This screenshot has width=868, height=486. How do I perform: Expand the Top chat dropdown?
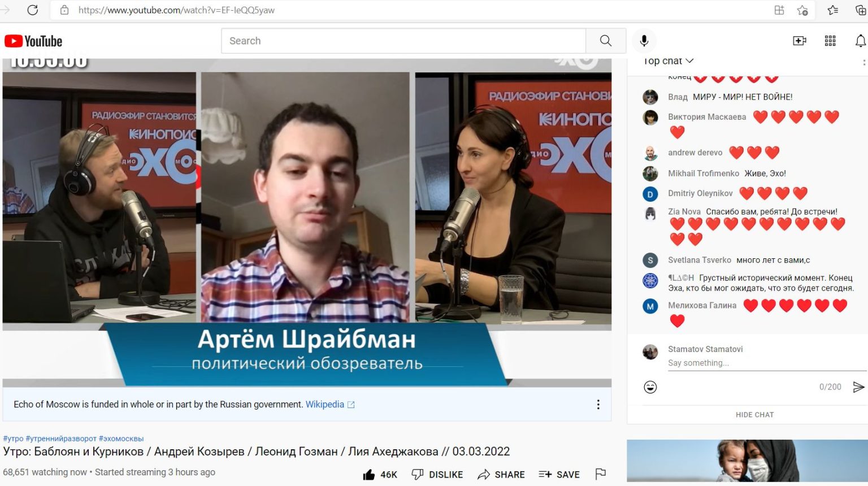[669, 61]
